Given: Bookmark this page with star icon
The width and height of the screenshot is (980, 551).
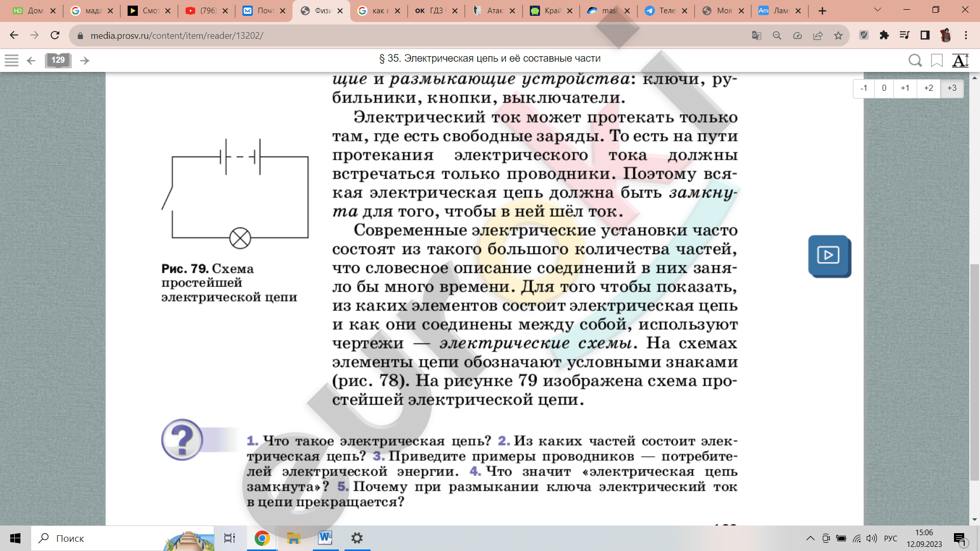Looking at the screenshot, I should [x=838, y=35].
